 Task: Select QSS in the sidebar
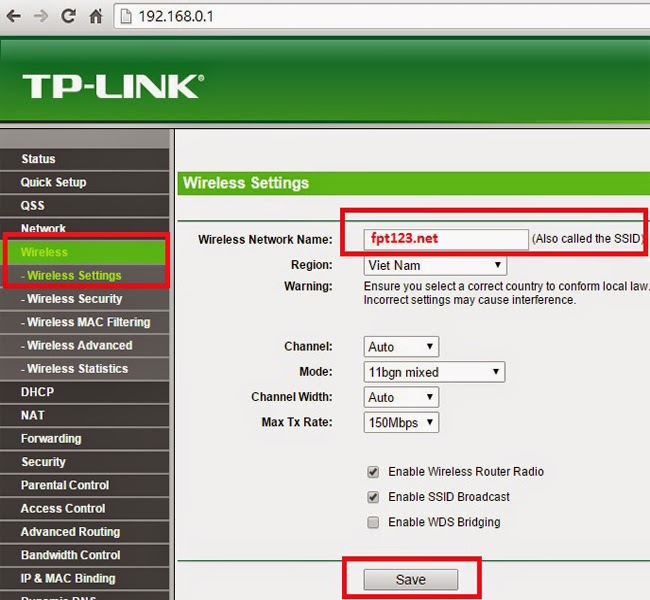tap(85, 205)
